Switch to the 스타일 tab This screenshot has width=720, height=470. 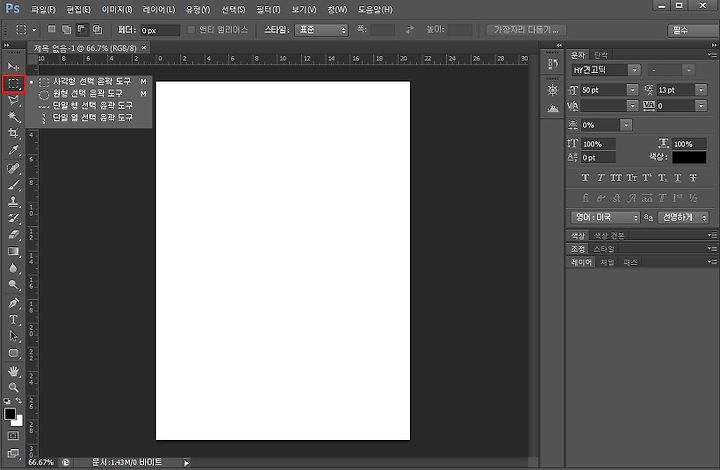603,249
